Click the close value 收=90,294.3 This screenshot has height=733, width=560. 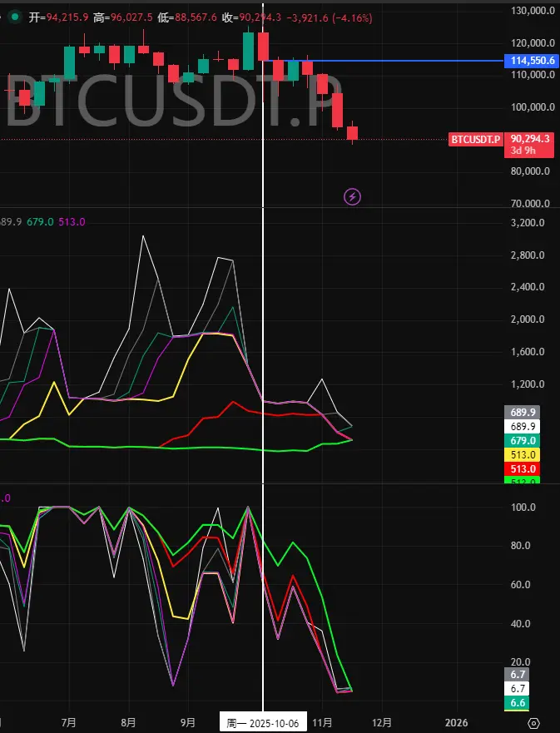[251, 17]
